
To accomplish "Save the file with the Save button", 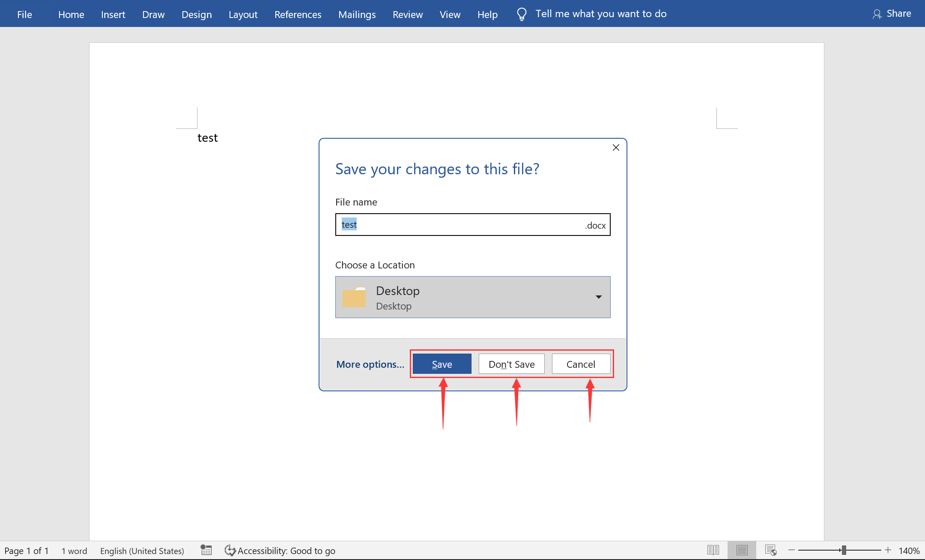I will (442, 363).
